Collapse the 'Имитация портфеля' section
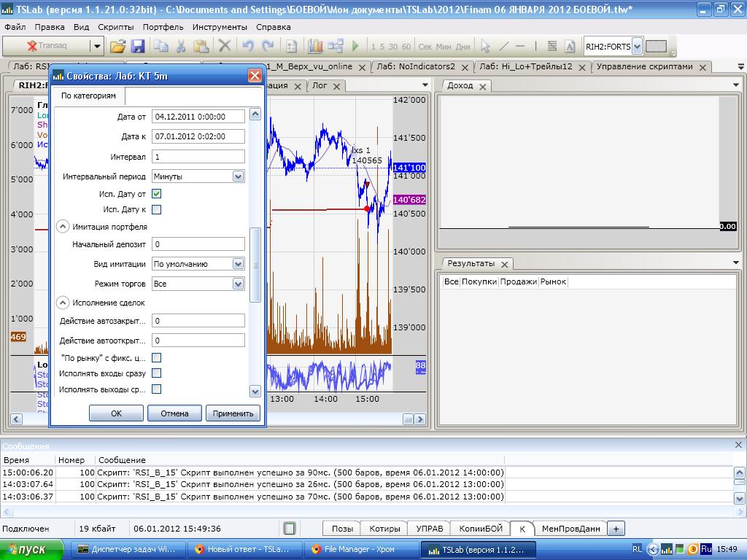 point(63,227)
